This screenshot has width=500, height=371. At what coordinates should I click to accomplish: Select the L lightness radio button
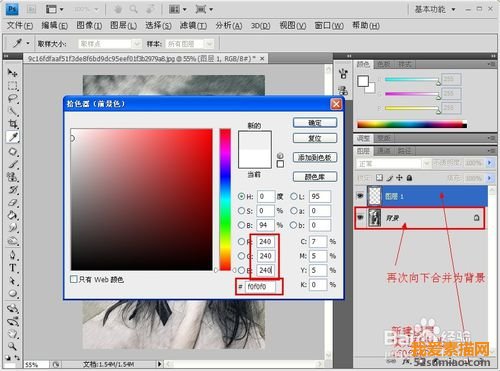pos(294,196)
